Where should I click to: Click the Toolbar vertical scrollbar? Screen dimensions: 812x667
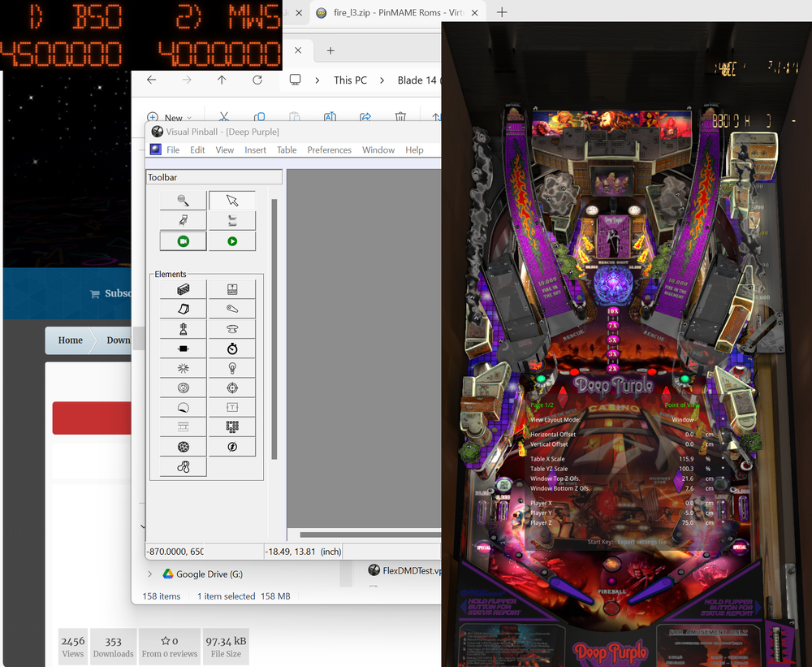274,329
